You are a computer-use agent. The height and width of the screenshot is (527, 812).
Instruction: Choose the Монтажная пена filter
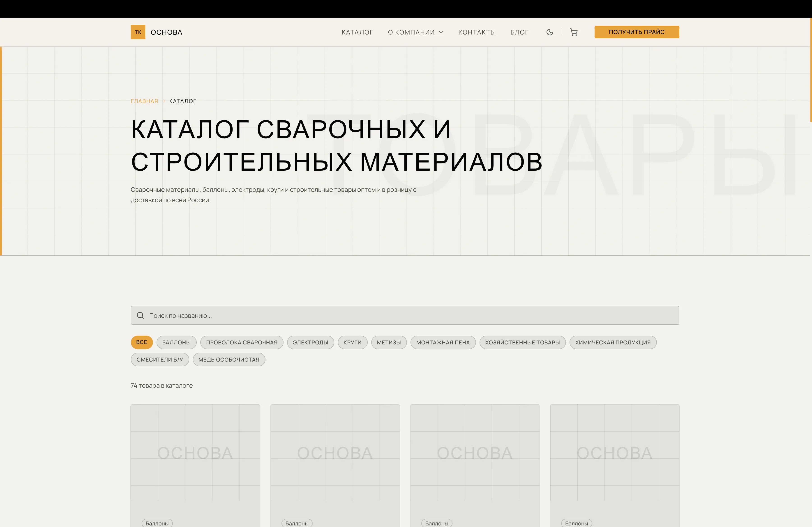pyautogui.click(x=443, y=342)
